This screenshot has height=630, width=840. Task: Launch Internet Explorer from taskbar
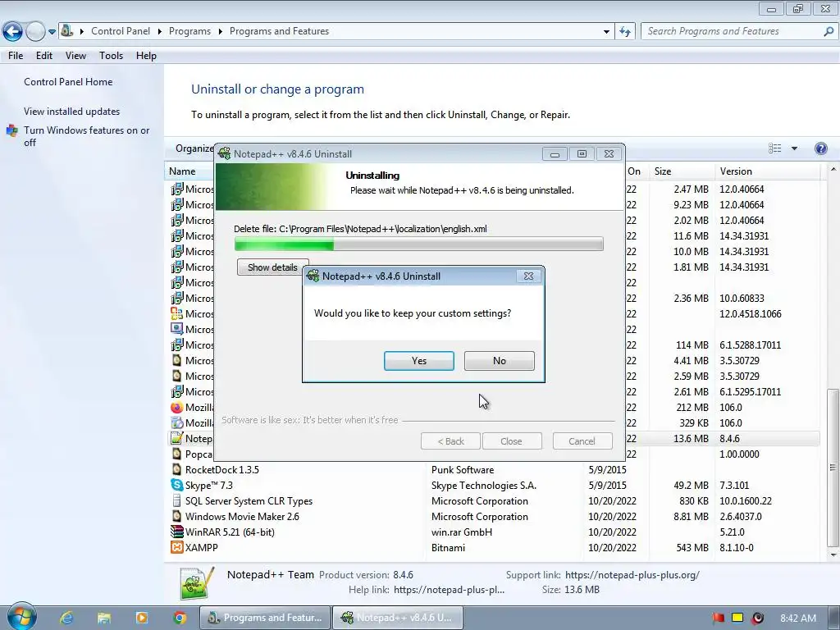click(x=66, y=618)
